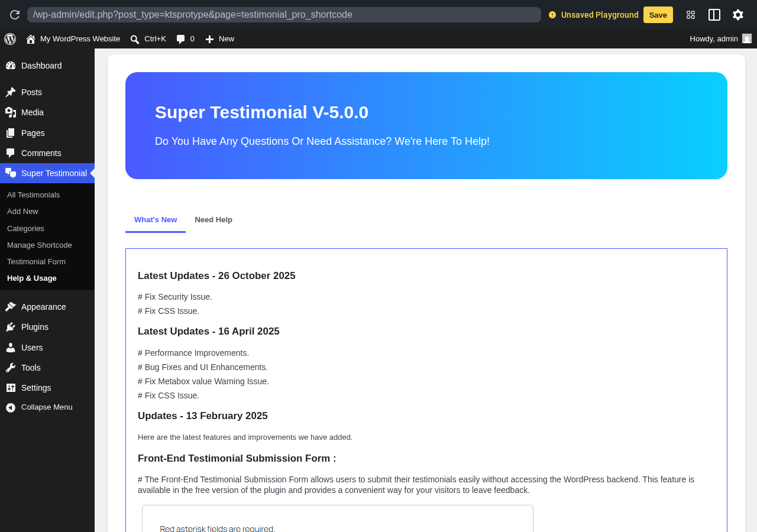
Task: Click the Unsaved Playground label
Action: [600, 15]
